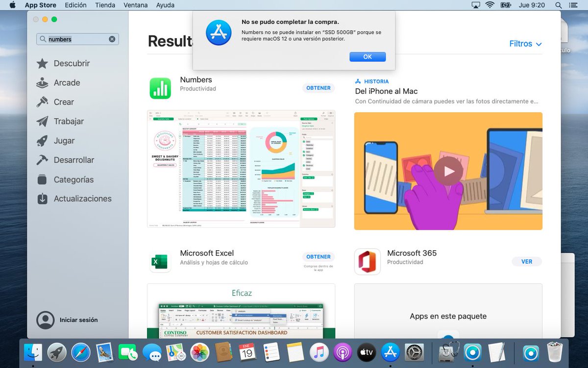Image resolution: width=588 pixels, height=368 pixels.
Task: Click VER for Microsoft 365
Action: (x=527, y=262)
